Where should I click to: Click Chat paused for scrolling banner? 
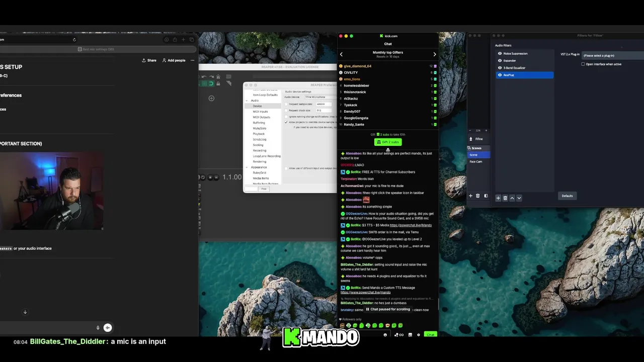[387, 309]
